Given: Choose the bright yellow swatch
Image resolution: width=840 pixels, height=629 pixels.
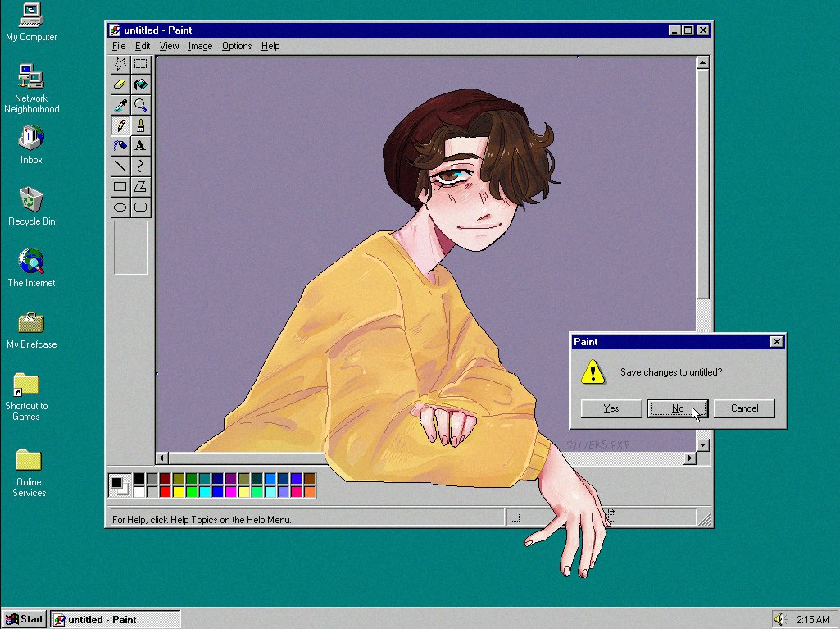Looking at the screenshot, I should pyautogui.click(x=179, y=492).
